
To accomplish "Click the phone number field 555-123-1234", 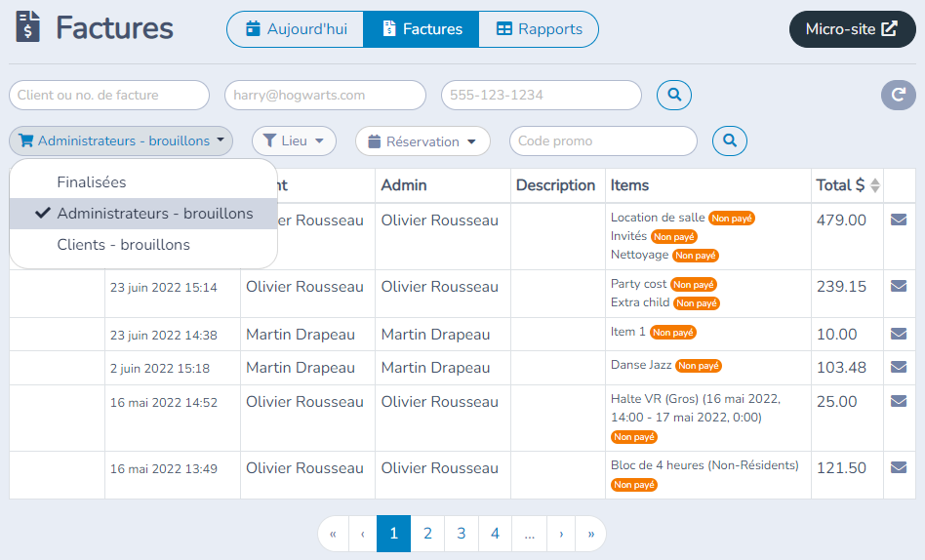I will pos(541,95).
